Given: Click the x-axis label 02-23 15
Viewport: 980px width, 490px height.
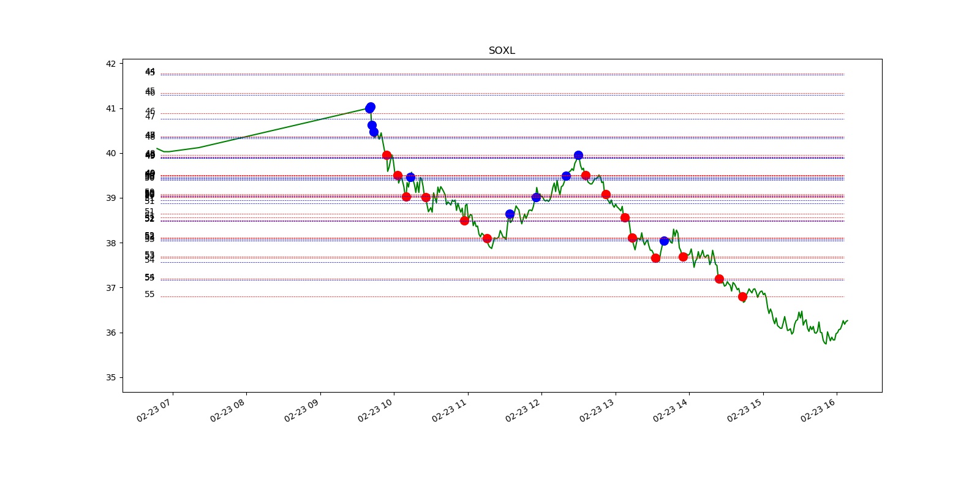Looking at the screenshot, I should tap(745, 410).
